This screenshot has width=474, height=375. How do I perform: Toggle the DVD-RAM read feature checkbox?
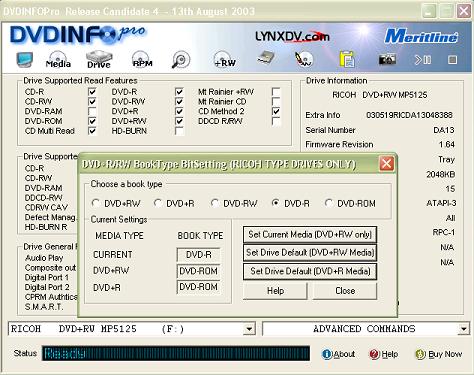[92, 111]
